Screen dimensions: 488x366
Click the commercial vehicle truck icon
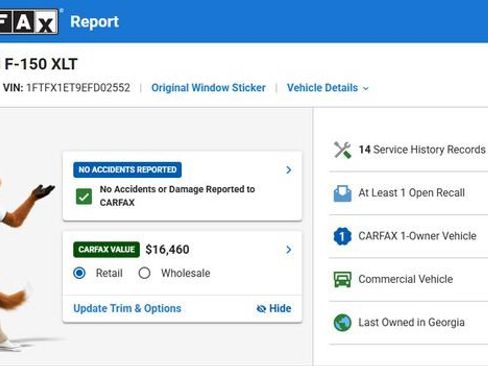pyautogui.click(x=342, y=279)
